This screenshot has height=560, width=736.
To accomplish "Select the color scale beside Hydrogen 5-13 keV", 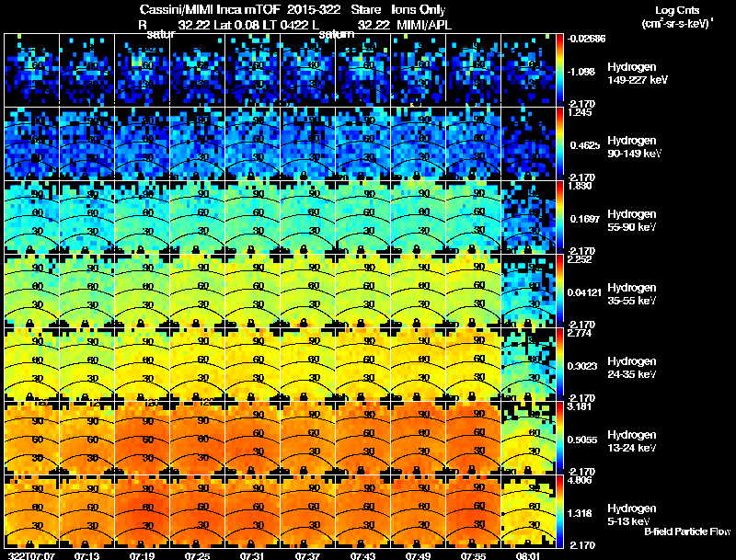I will [561, 512].
